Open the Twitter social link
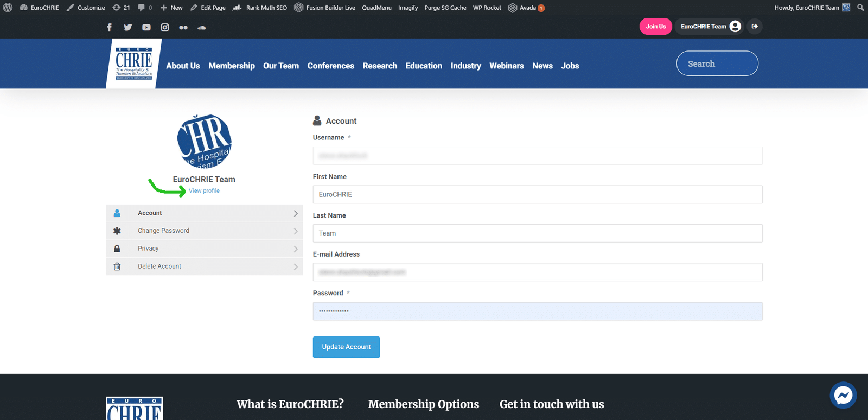 (128, 27)
